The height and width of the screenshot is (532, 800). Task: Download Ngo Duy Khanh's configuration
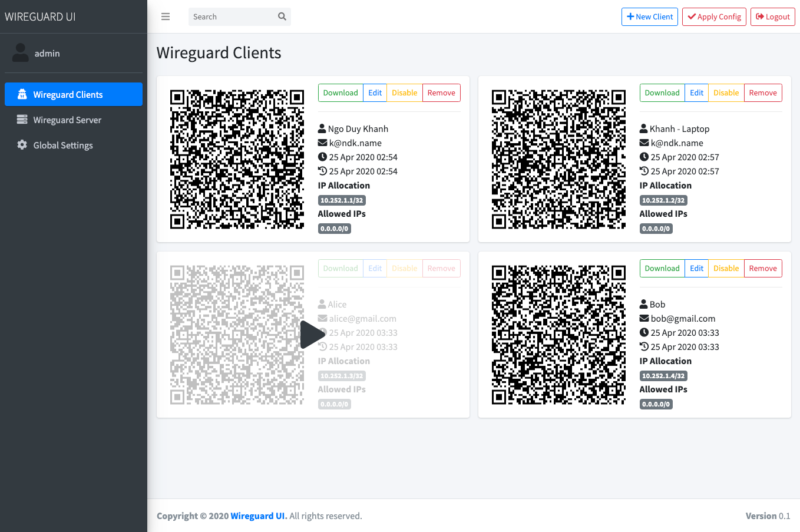click(340, 92)
